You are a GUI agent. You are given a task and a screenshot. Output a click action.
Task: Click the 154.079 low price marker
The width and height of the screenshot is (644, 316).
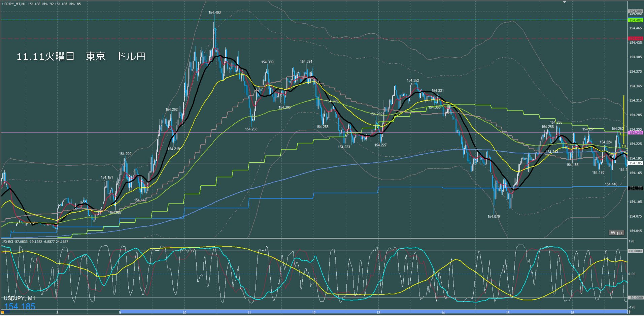tap(494, 216)
